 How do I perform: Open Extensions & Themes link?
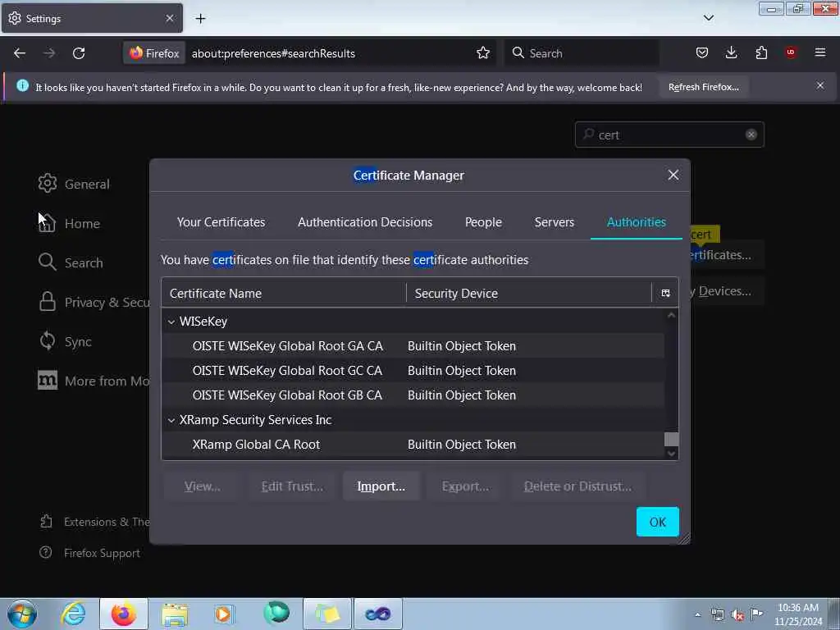pyautogui.click(x=95, y=522)
